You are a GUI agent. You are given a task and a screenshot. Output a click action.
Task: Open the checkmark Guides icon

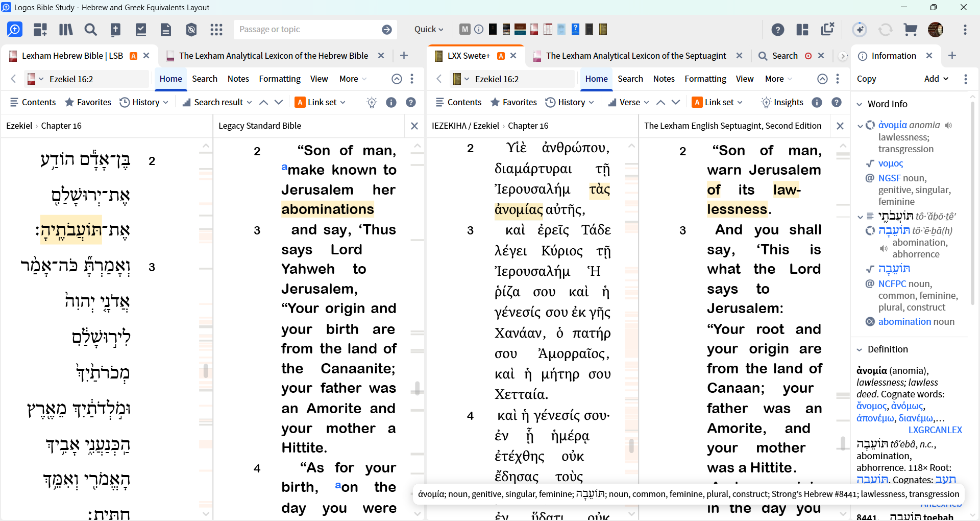click(x=141, y=30)
